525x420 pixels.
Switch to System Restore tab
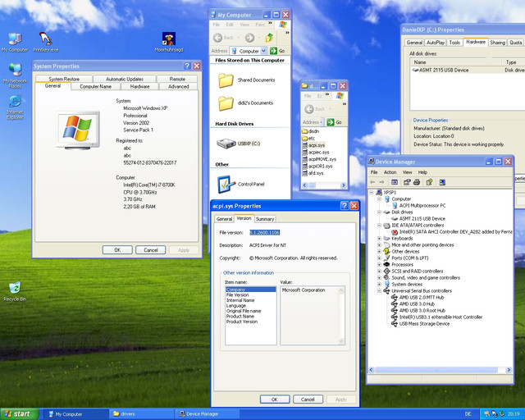(64, 79)
